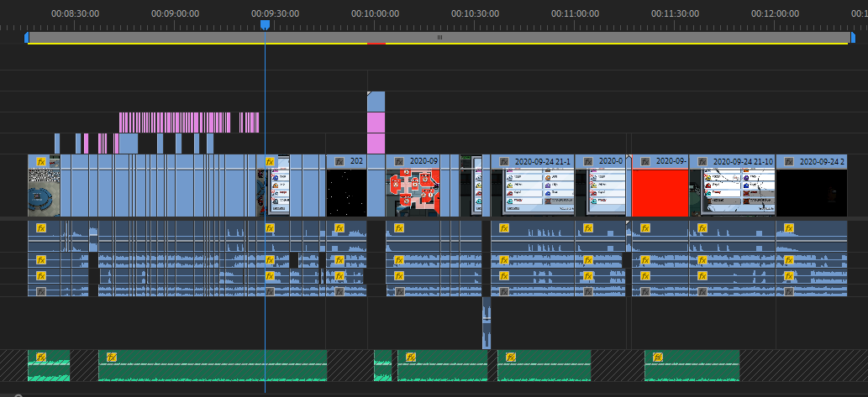The width and height of the screenshot is (868, 397).
Task: Click the center grip of the work area bar
Action: coord(439,38)
